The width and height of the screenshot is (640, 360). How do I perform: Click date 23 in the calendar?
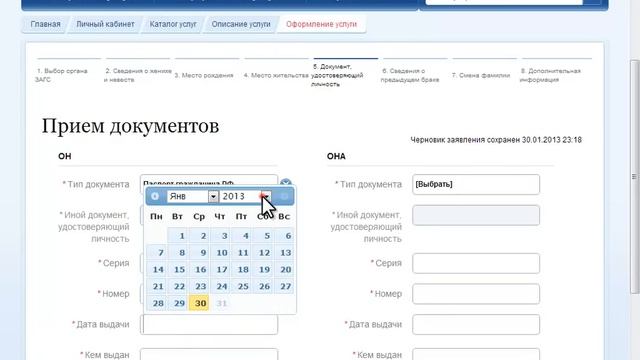[x=199, y=287]
